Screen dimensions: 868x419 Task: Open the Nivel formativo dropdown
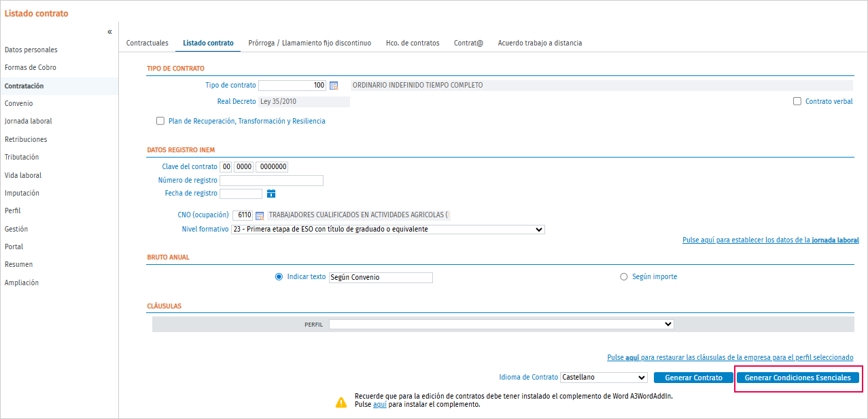click(388, 230)
